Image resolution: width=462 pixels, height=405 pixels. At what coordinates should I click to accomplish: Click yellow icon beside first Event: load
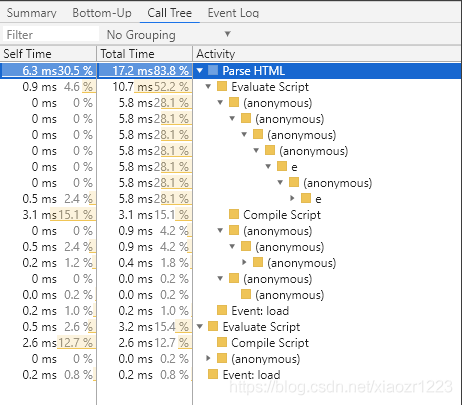coord(222,310)
